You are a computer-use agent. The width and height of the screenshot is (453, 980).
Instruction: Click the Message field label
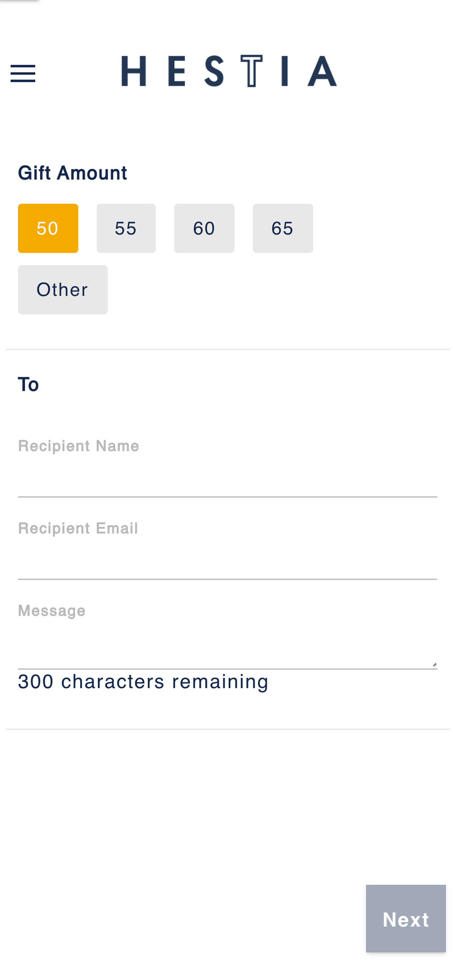click(x=52, y=611)
